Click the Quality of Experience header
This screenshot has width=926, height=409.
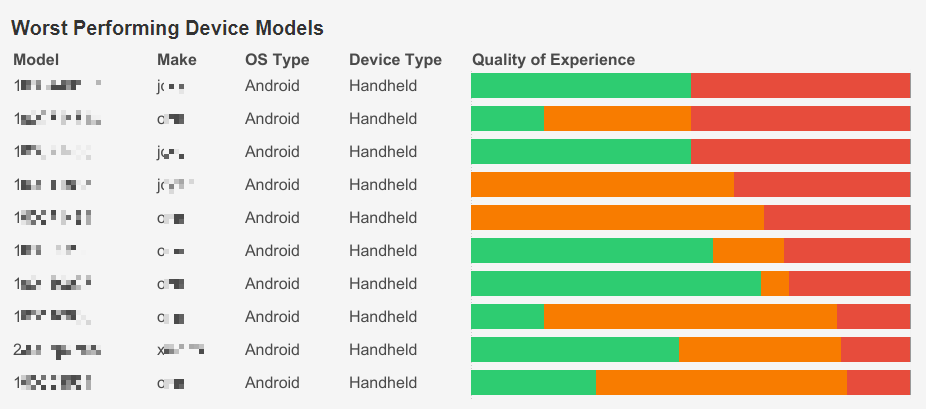click(x=553, y=60)
